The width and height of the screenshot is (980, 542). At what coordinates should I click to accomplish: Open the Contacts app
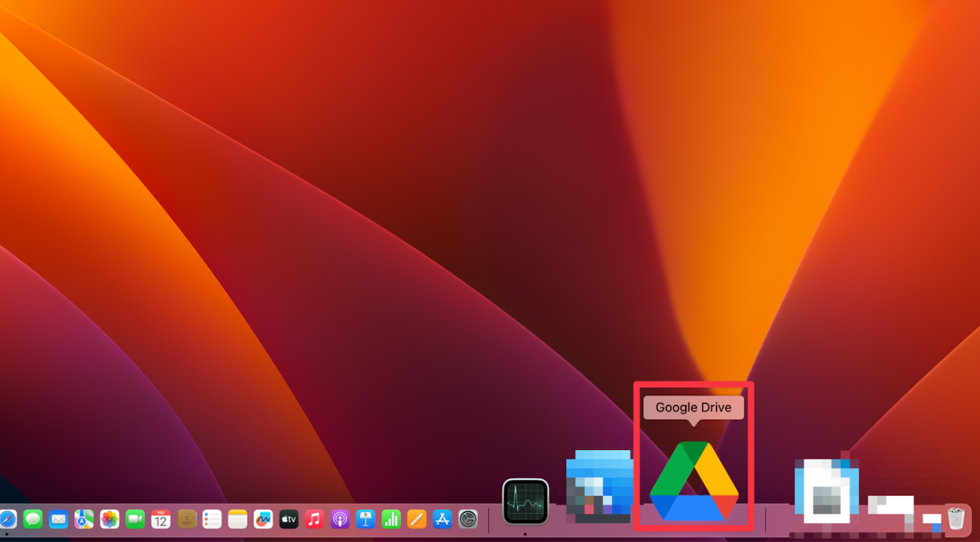tap(186, 519)
